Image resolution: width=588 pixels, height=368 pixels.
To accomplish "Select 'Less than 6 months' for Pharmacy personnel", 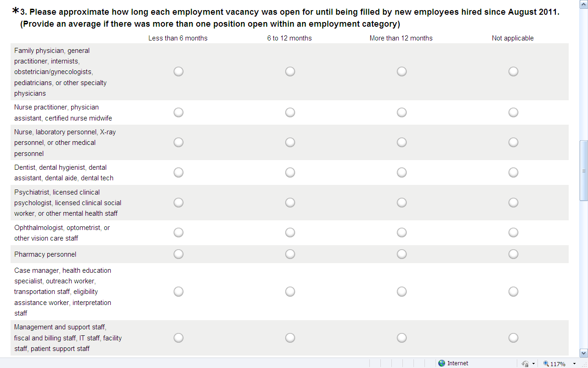I will [178, 254].
